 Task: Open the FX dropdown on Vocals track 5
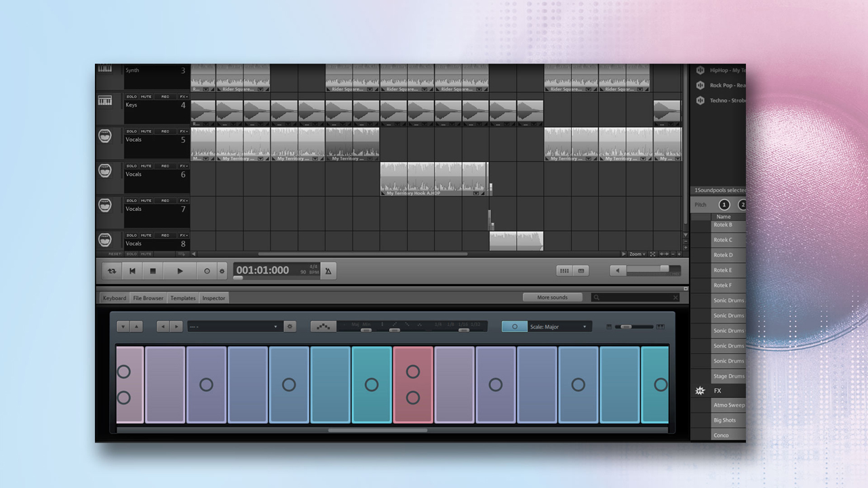click(182, 131)
